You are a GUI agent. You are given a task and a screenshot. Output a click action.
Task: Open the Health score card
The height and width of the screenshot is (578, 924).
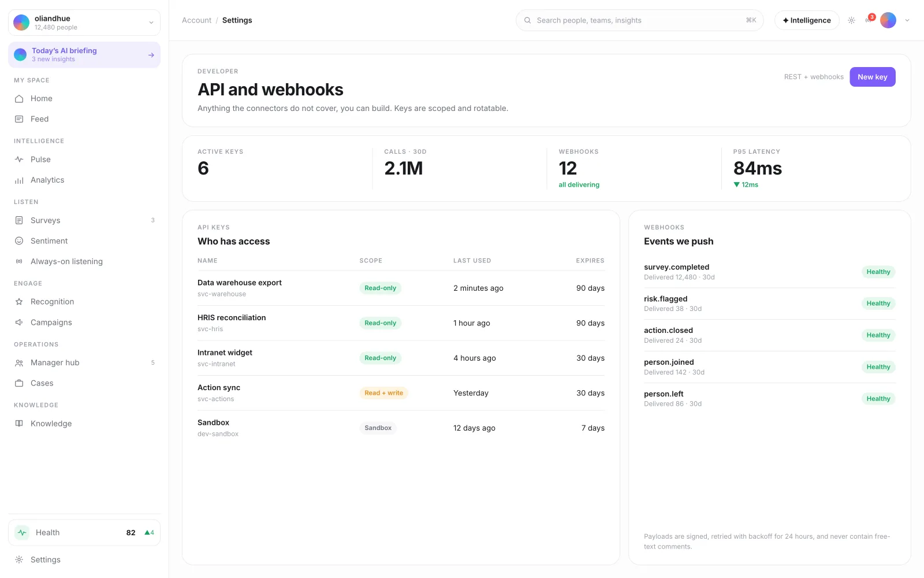click(x=84, y=533)
